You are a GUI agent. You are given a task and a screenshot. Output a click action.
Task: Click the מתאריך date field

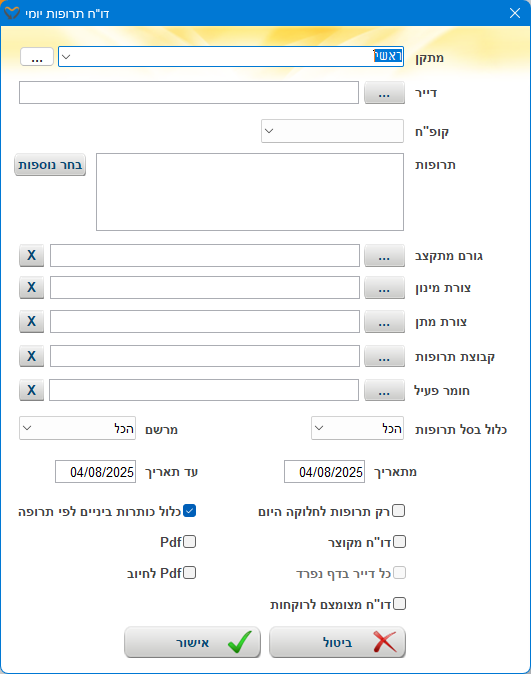[325, 472]
